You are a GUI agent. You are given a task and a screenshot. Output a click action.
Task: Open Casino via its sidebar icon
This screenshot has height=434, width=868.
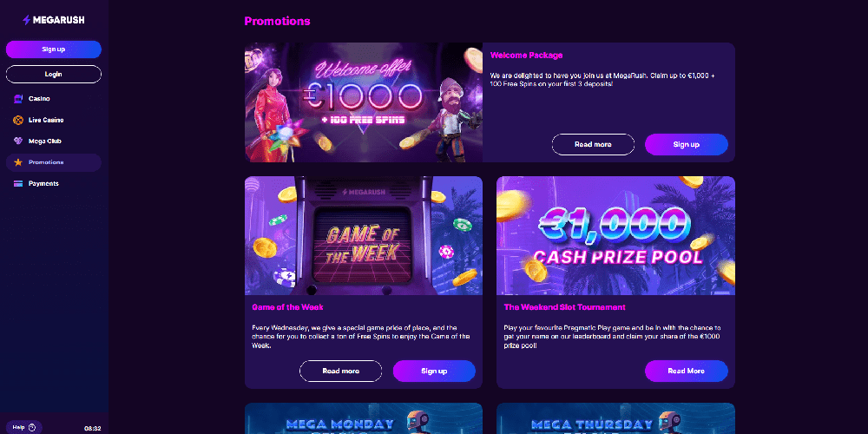point(18,99)
